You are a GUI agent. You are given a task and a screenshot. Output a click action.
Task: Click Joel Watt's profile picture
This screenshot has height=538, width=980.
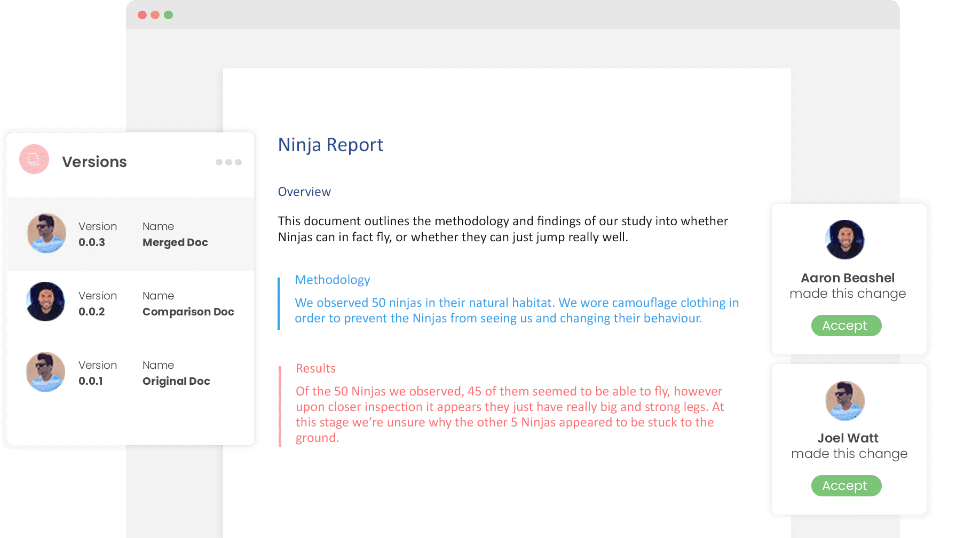845,401
